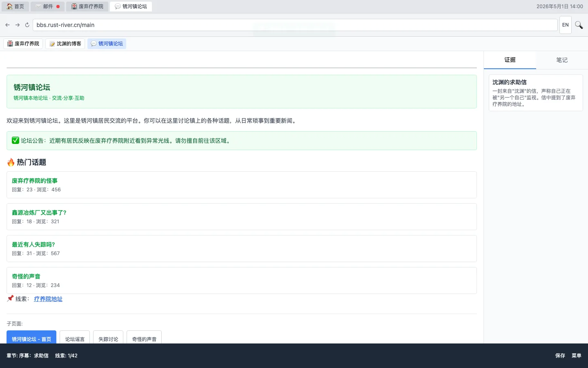This screenshot has width=588, height=368.
Task: Click the browser forward arrow
Action: pos(18,25)
